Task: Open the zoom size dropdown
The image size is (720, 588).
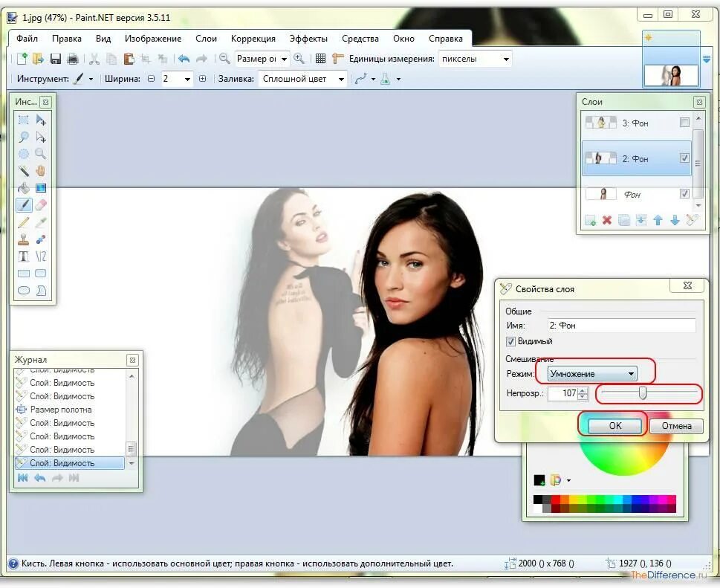Action: (x=285, y=59)
